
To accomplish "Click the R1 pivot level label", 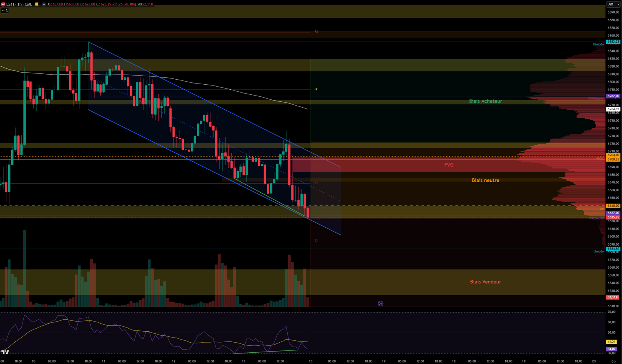I will click(316, 31).
